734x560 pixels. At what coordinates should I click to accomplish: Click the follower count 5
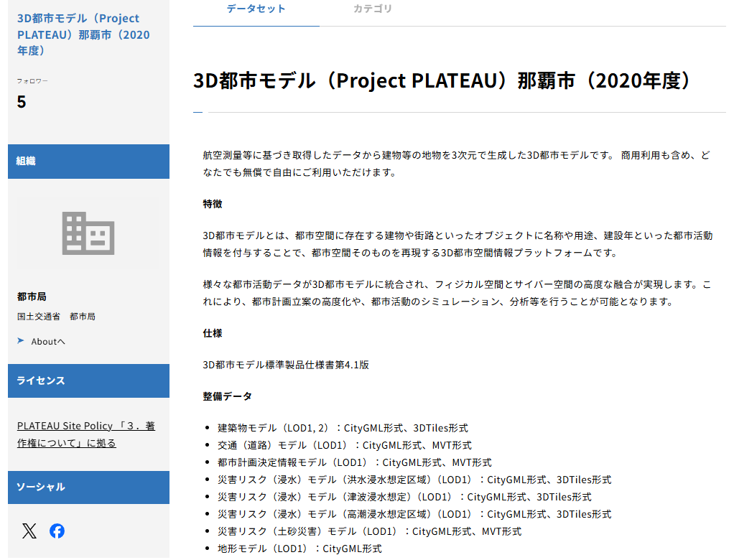[22, 102]
